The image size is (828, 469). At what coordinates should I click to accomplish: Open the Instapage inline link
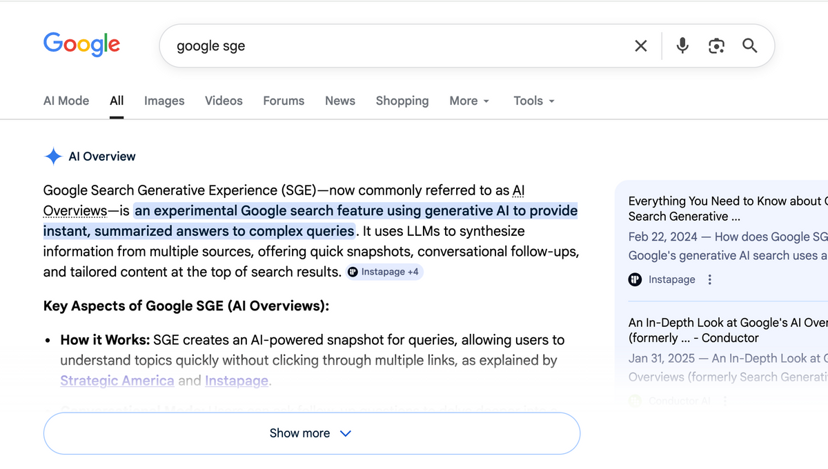(237, 381)
